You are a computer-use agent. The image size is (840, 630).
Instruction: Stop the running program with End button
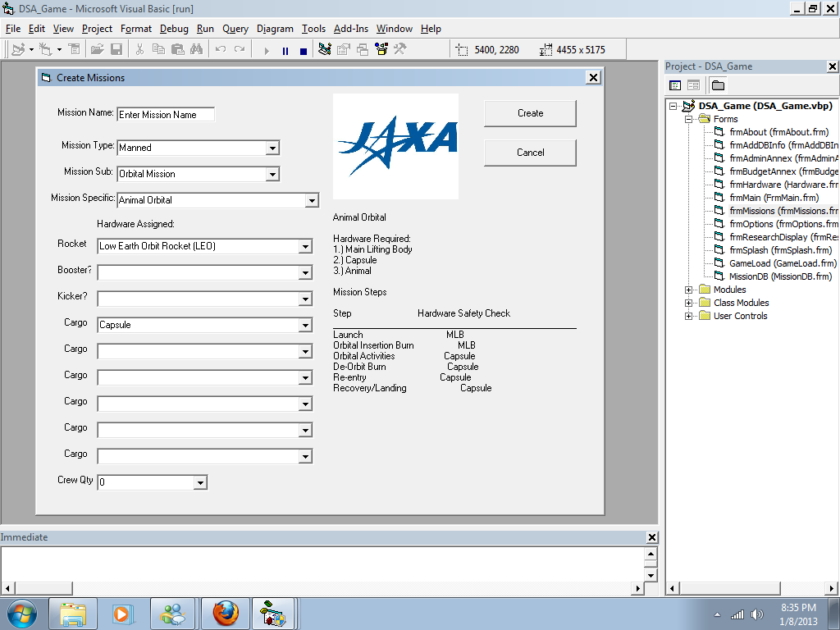click(x=304, y=51)
